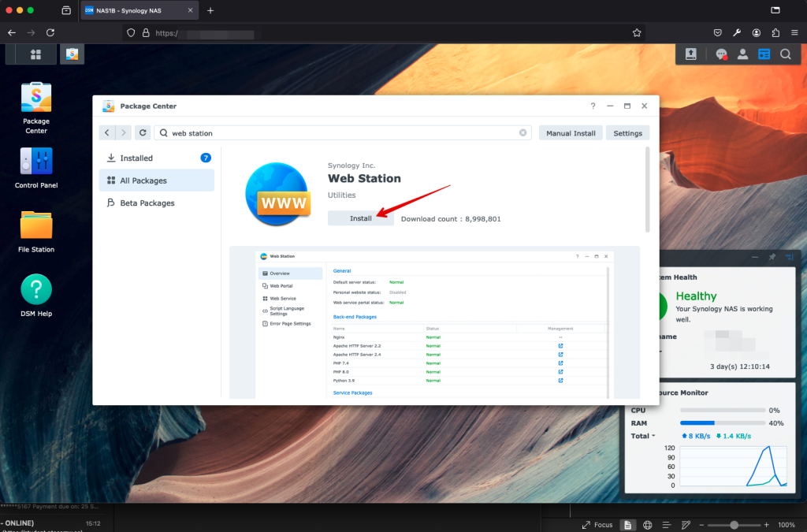
Task: Zoom out with the status bar minus
Action: [701, 525]
